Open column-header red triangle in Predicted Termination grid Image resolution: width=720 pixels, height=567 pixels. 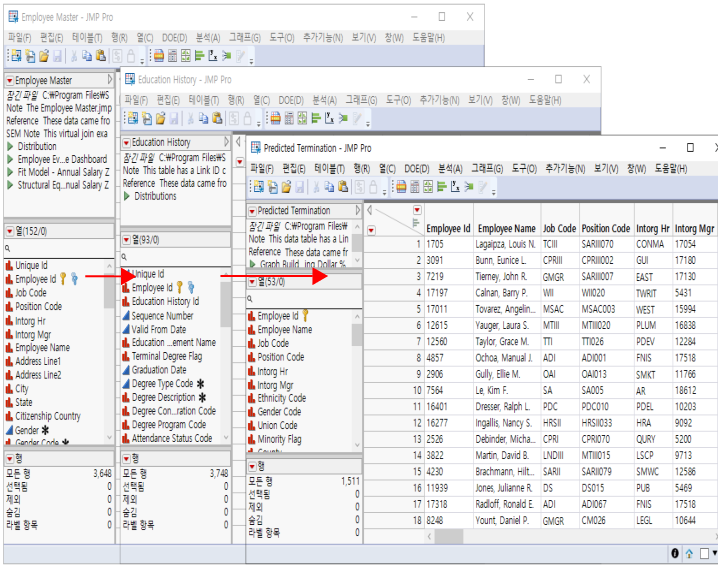[417, 210]
